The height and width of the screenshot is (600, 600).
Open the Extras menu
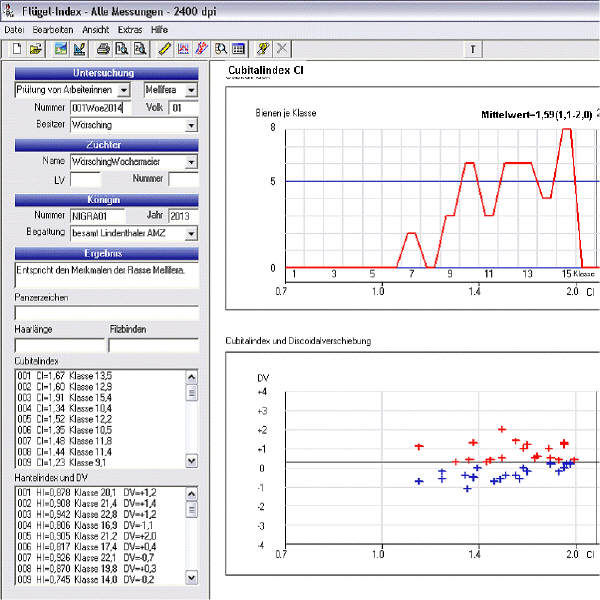(x=129, y=30)
